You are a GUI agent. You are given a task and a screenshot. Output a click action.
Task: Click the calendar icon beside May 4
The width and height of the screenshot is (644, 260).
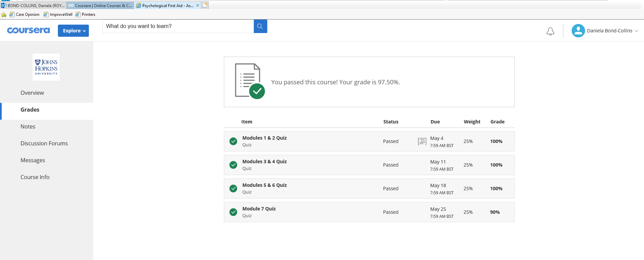coord(422,142)
